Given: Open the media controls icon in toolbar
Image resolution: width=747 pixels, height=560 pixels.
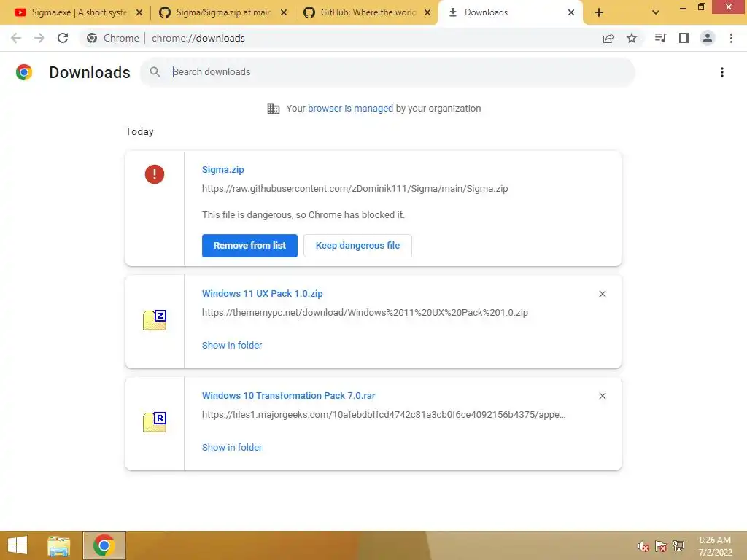Looking at the screenshot, I should 660,38.
